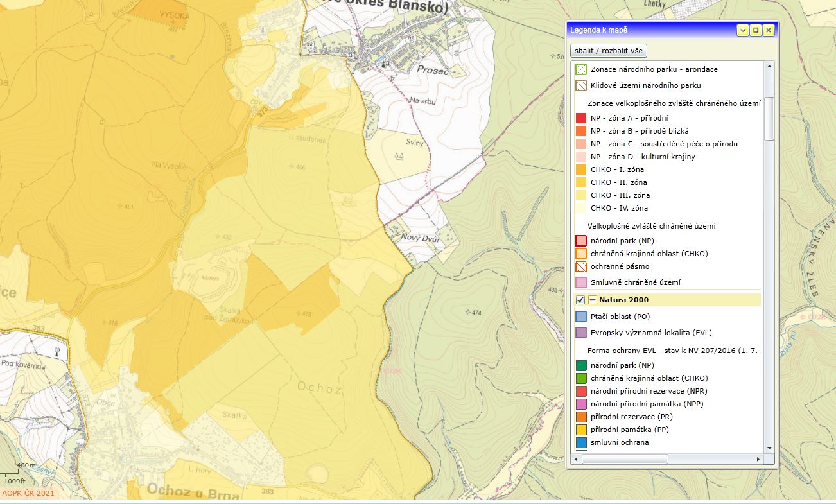Click the hatched 'Zonace národního parku - arondace' symbol
Screen dimensions: 836x504
click(581, 69)
